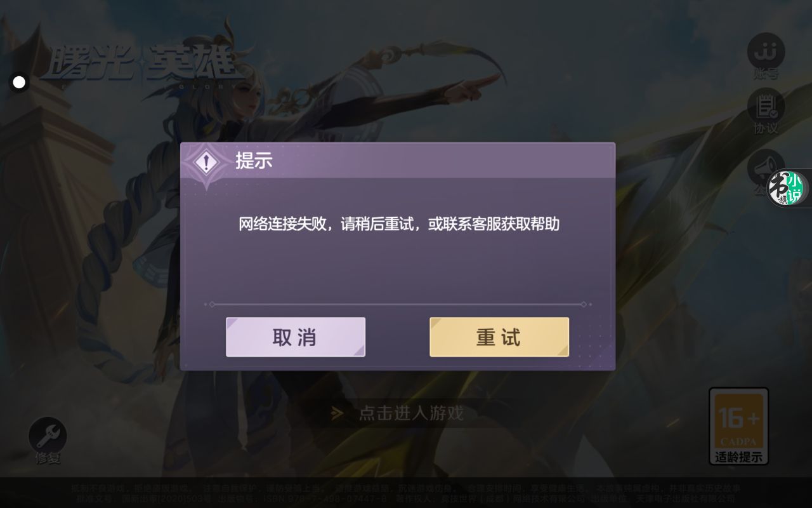Tap the white floating assist dot
This screenshot has height=508, width=812.
19,82
